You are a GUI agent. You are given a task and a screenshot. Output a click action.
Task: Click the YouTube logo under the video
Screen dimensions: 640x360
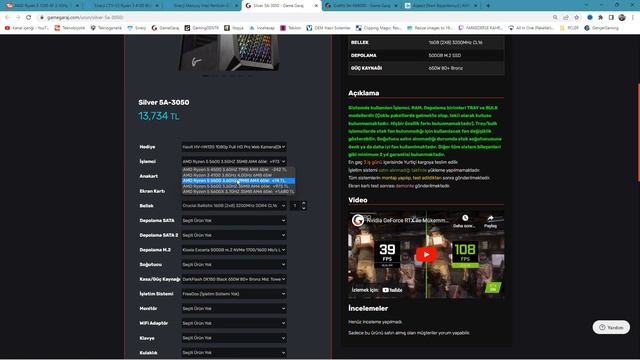point(392,290)
